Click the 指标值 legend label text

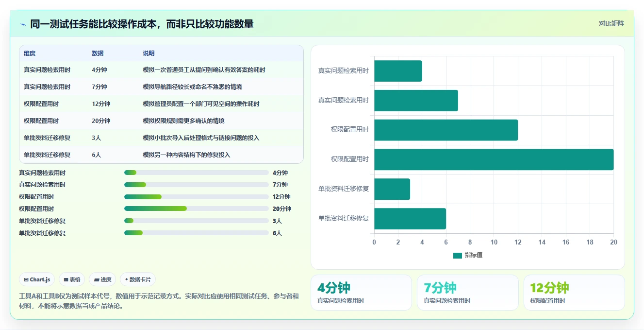pyautogui.click(x=474, y=255)
